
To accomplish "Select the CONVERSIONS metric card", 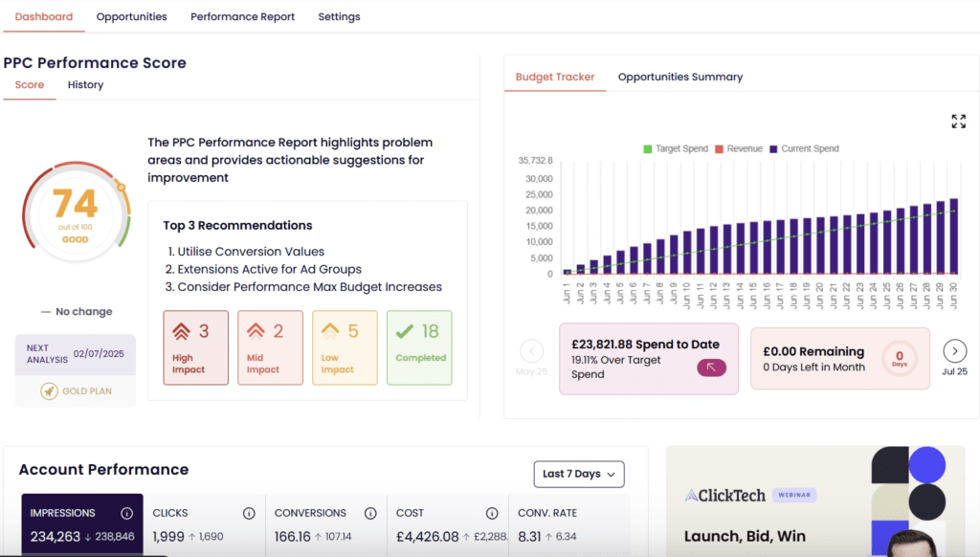I will coord(325,524).
